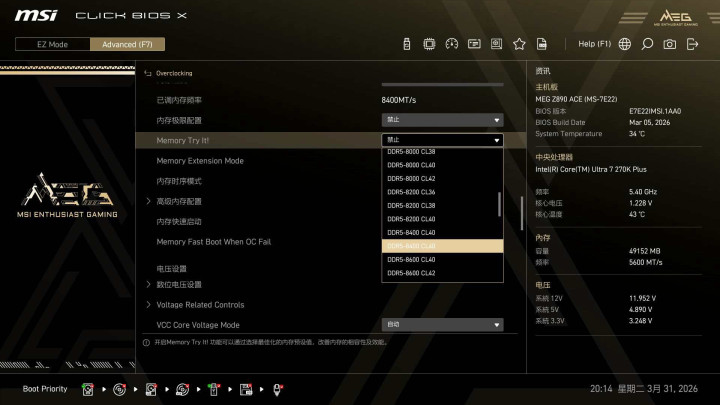Click the info icon beside help text
The width and height of the screenshot is (720, 405).
[x=146, y=343]
